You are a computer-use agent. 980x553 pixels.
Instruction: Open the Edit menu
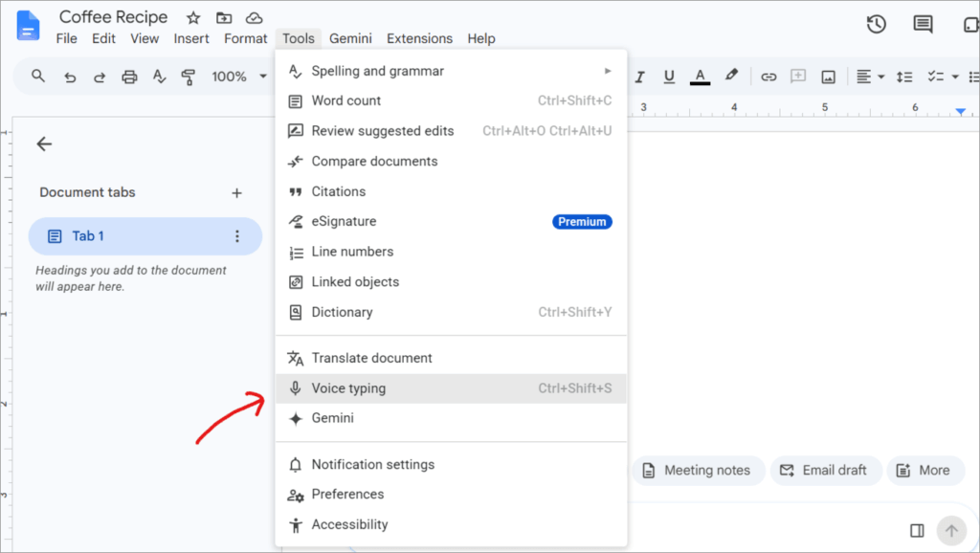(103, 38)
